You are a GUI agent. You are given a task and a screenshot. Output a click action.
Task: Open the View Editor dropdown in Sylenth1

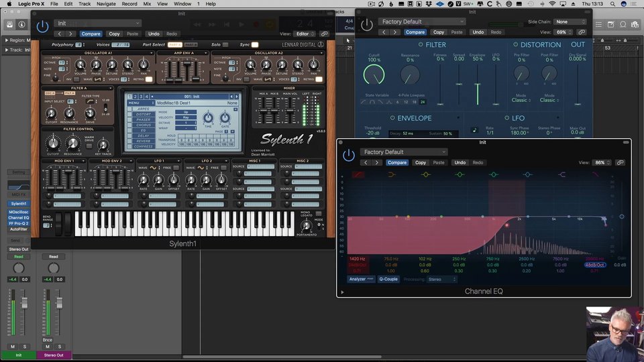coord(305,34)
